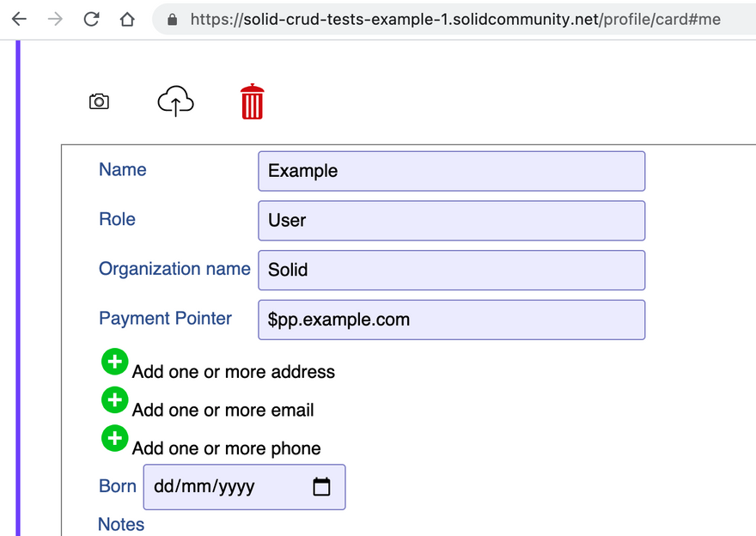This screenshot has width=756, height=536.
Task: Reload the current page
Action: tap(92, 19)
